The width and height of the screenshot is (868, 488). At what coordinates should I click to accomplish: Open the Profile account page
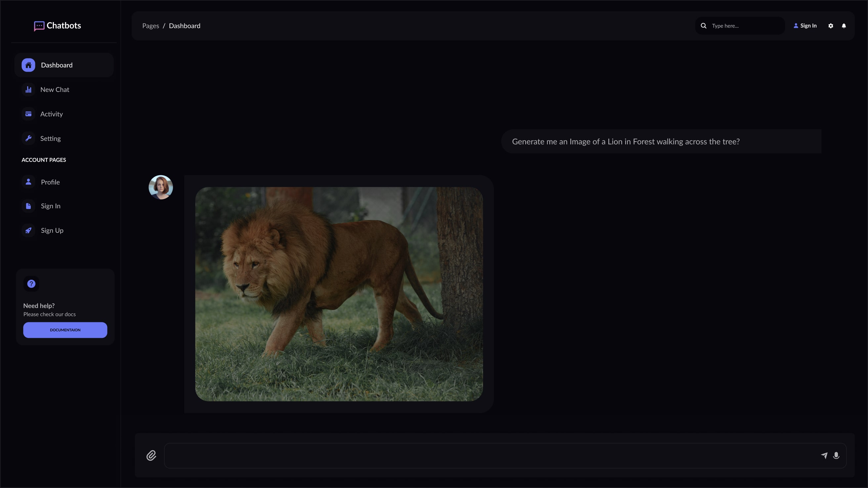click(x=50, y=182)
